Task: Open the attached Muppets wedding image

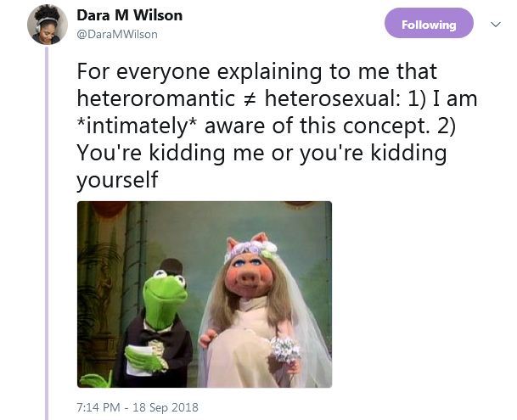Action: pyautogui.click(x=205, y=294)
